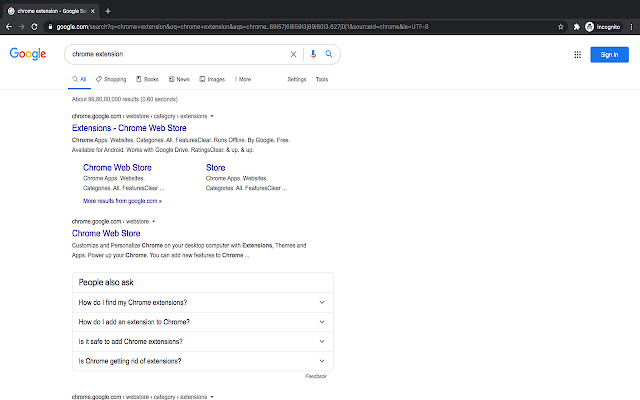
Task: Switch to the Books tab
Action: click(x=147, y=79)
